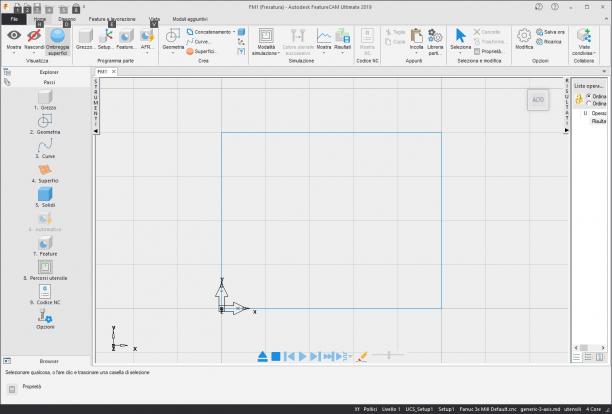This screenshot has width=612, height=414.
Task: Click step 2 Geometria in Passi
Action: coord(45,124)
